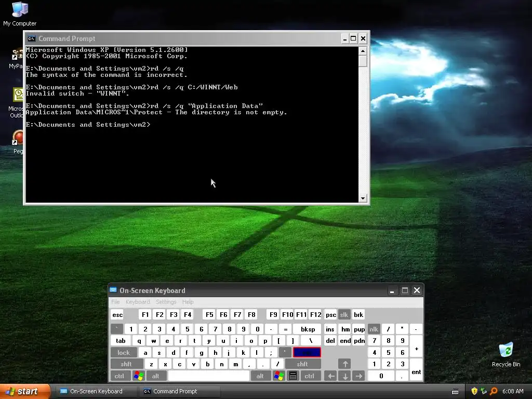Open the My Computer desktop icon
This screenshot has height=399, width=532.
[x=20, y=14]
